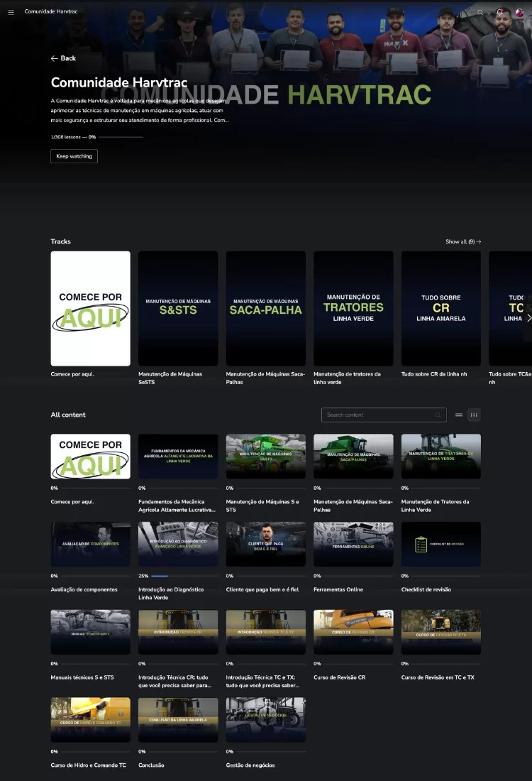
Task: Open Curso de Revisão CR thumbnail
Action: [353, 632]
